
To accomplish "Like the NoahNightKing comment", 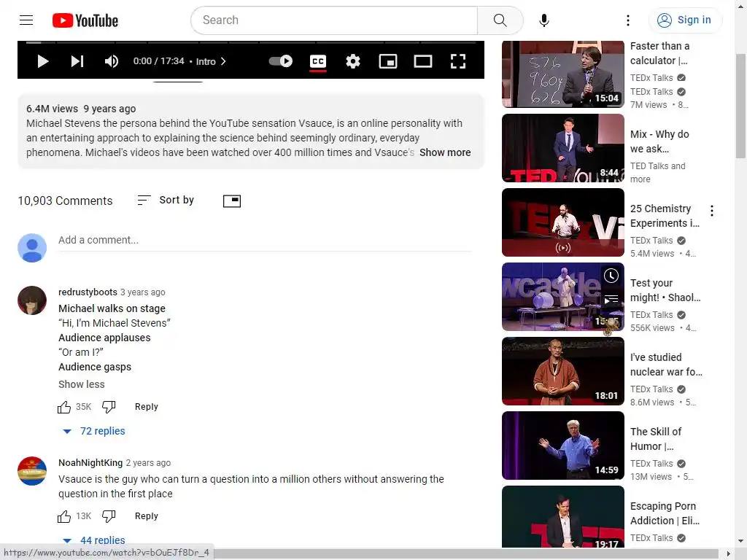I will [64, 516].
